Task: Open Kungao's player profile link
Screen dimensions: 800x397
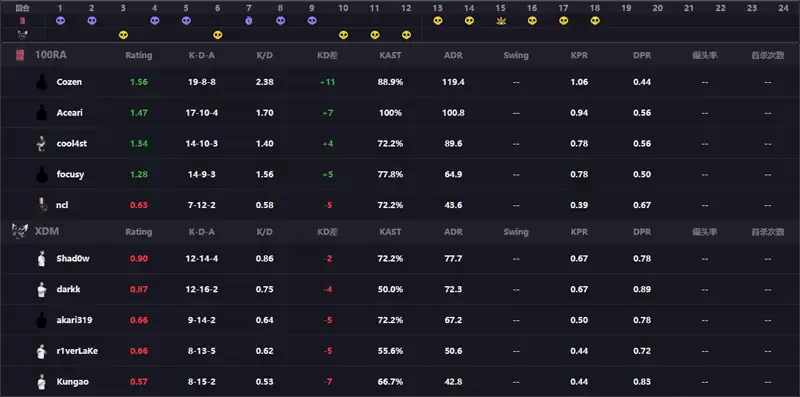Action: (x=71, y=382)
